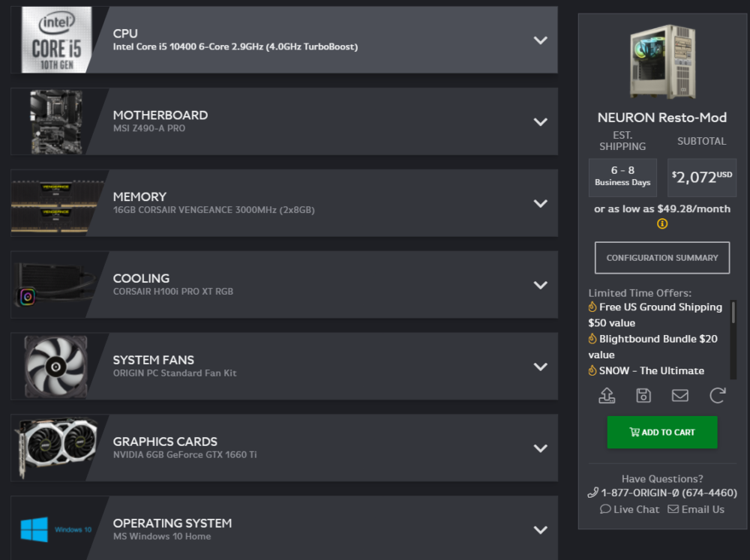Expand the Memory section chevron
750x560 pixels.
point(541,204)
